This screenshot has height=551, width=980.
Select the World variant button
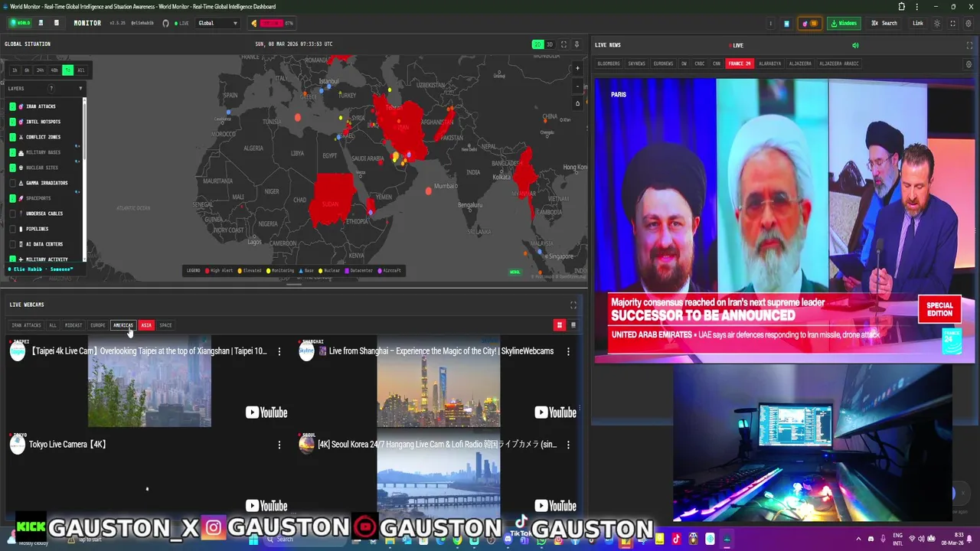pyautogui.click(x=19, y=23)
